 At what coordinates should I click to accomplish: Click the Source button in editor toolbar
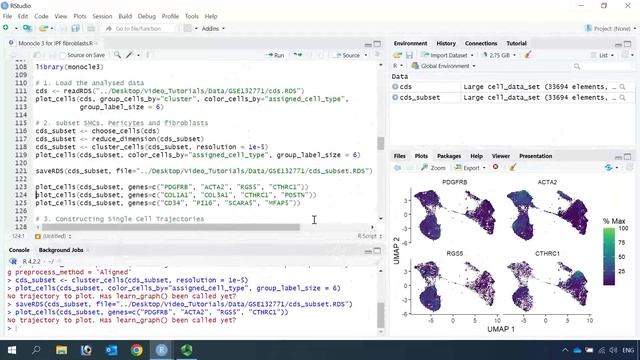click(348, 55)
